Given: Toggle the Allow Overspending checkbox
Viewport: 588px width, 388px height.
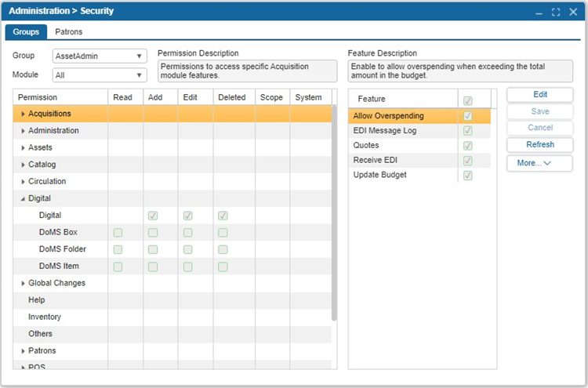Looking at the screenshot, I should coord(467,116).
